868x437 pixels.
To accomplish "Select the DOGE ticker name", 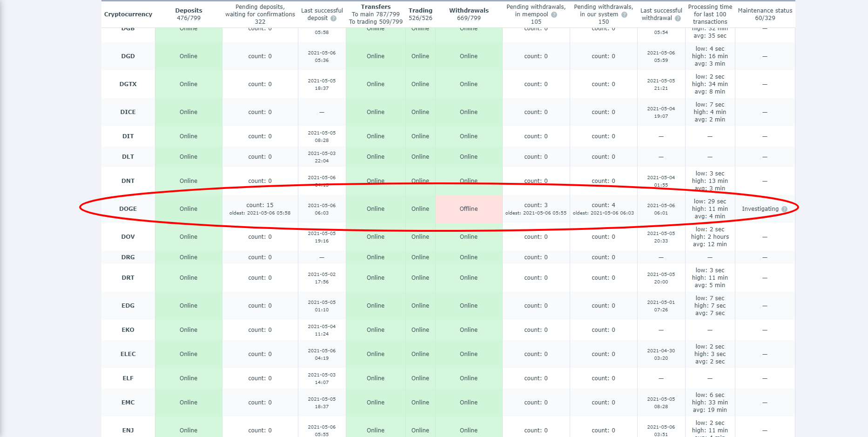I will click(x=128, y=209).
